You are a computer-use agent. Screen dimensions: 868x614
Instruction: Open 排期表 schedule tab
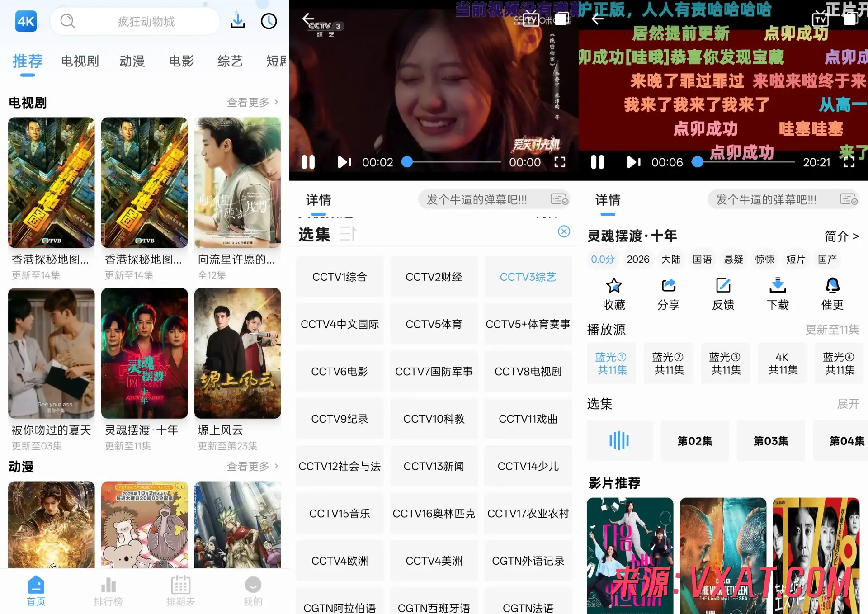coord(181,590)
